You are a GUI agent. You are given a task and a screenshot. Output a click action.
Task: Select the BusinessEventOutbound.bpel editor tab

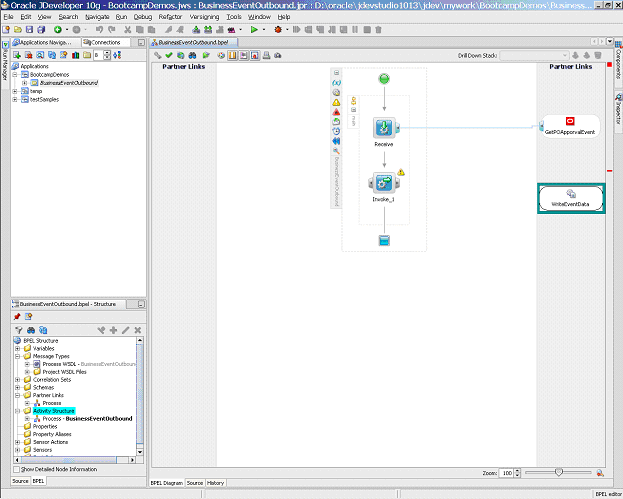point(193,42)
